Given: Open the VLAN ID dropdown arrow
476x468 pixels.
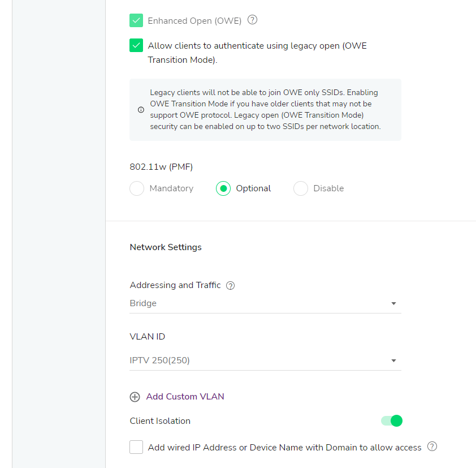Looking at the screenshot, I should coord(393,360).
